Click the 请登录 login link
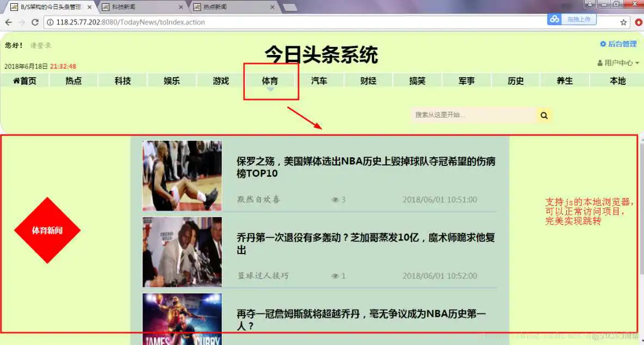This screenshot has height=345, width=644. pyautogui.click(x=41, y=46)
